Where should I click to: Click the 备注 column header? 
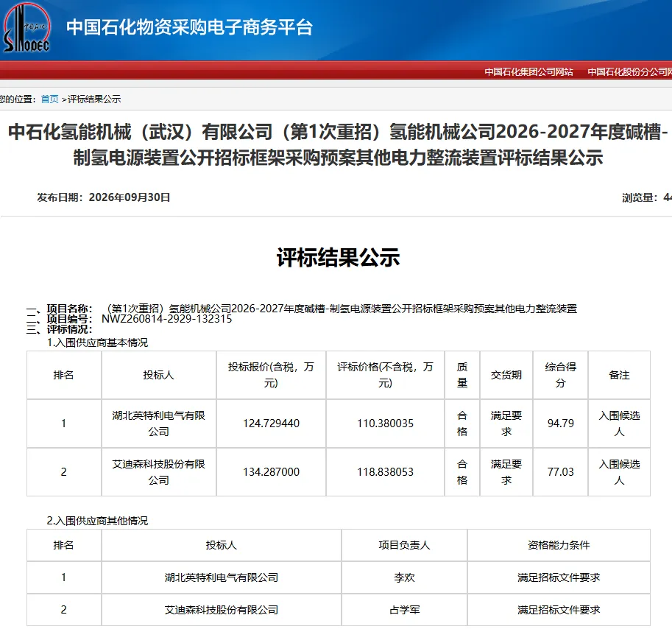619,375
